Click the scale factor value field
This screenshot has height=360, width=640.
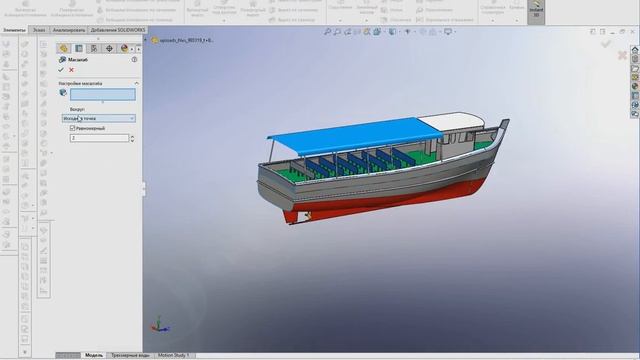click(99, 138)
